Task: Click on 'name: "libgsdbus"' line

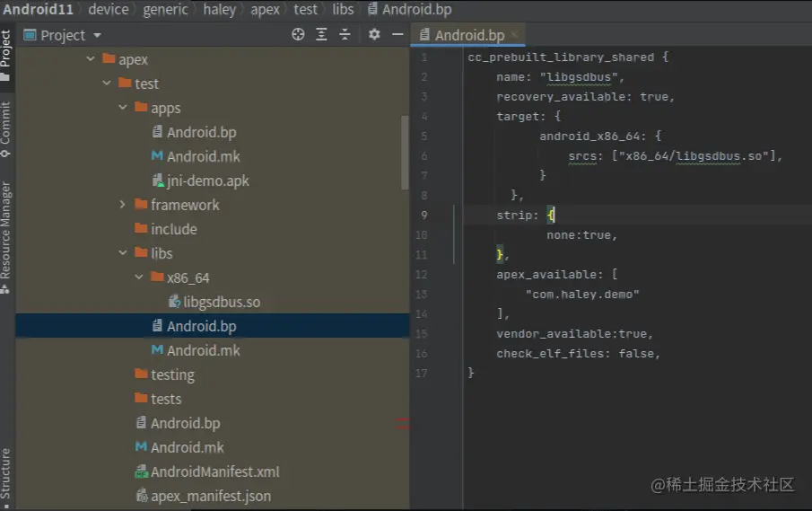Action: tap(560, 77)
